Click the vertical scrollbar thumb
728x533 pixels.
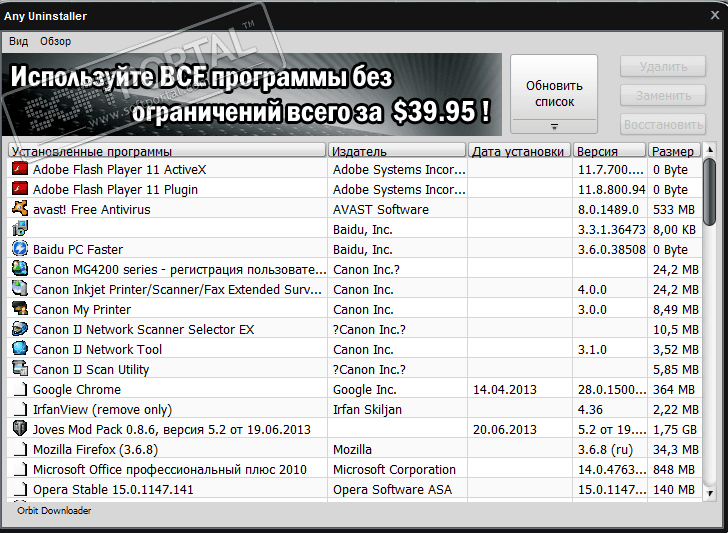pos(709,191)
